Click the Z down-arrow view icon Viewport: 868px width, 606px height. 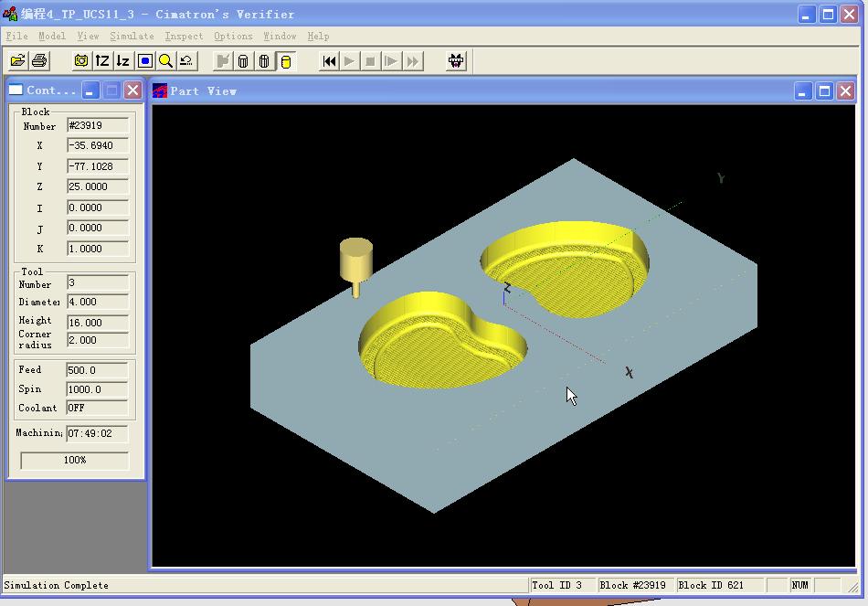pyautogui.click(x=122, y=61)
